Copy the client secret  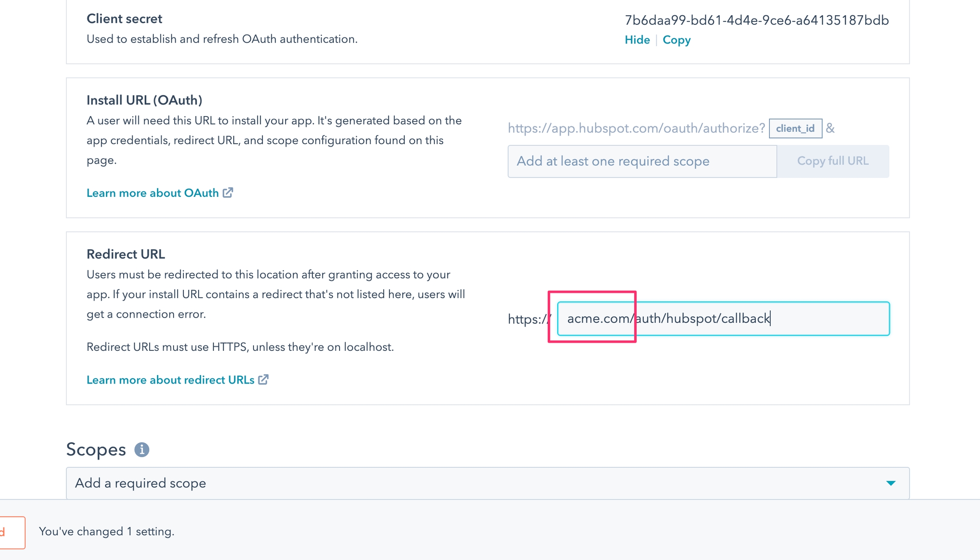(x=676, y=40)
